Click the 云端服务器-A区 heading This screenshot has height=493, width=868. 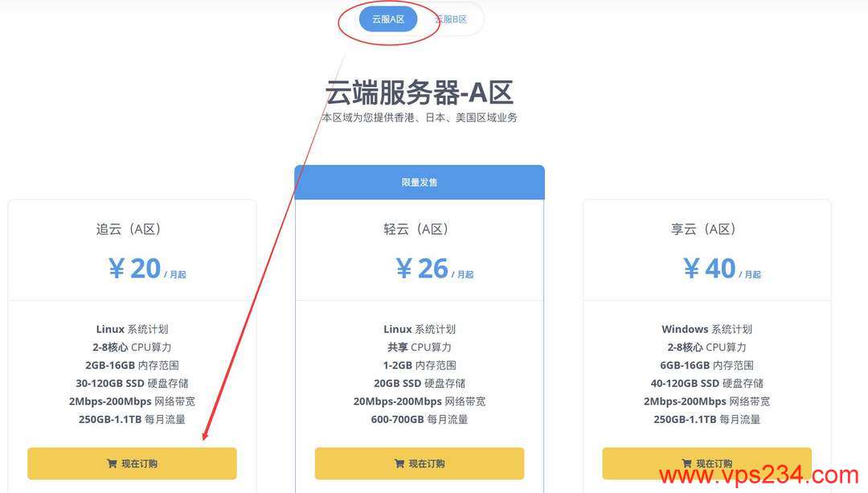[419, 92]
